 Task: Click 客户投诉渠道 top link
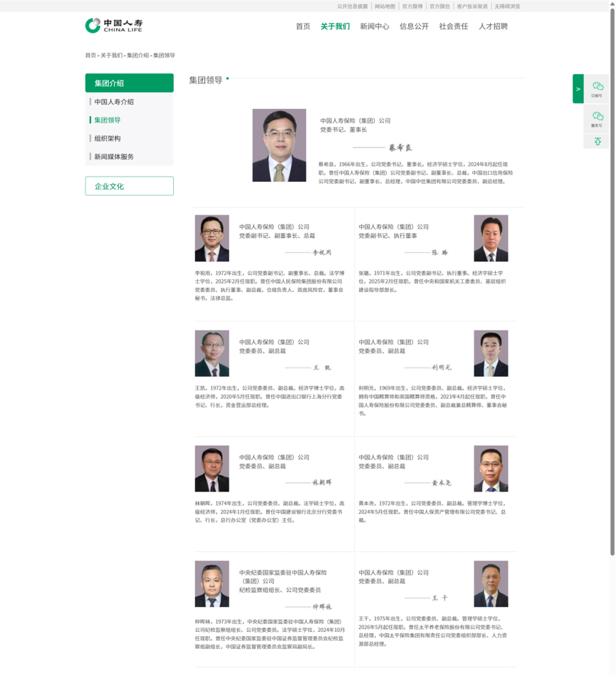click(x=472, y=6)
